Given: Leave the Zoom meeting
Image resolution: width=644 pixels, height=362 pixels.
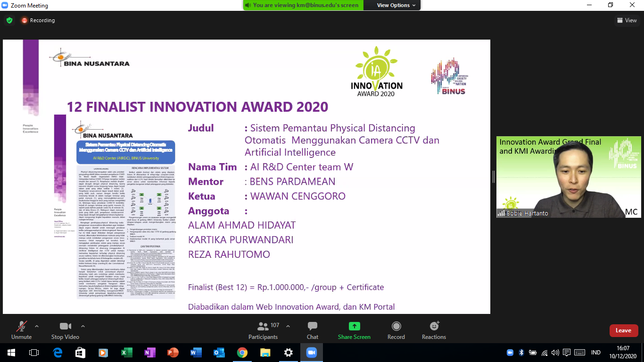Looking at the screenshot, I should 623,330.
